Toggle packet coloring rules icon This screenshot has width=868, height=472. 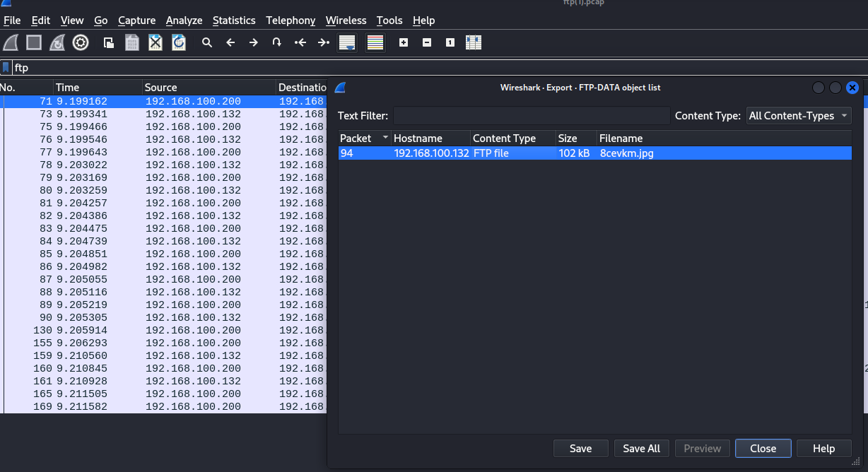point(375,42)
